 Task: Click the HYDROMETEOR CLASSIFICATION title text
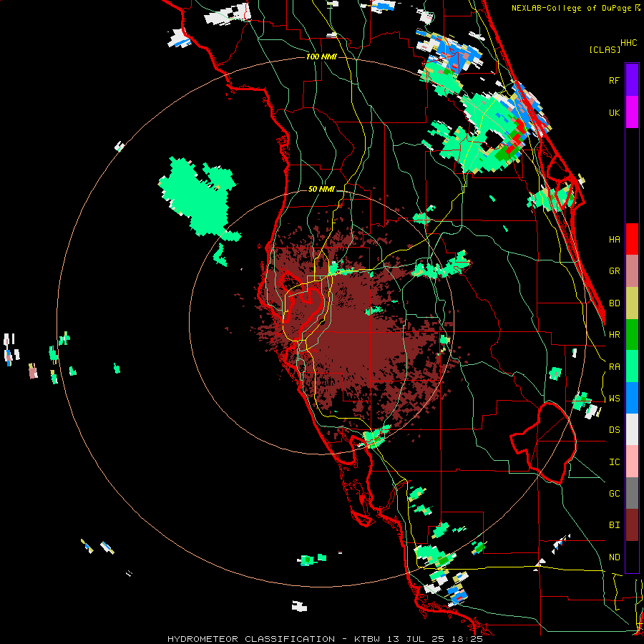pos(250,639)
